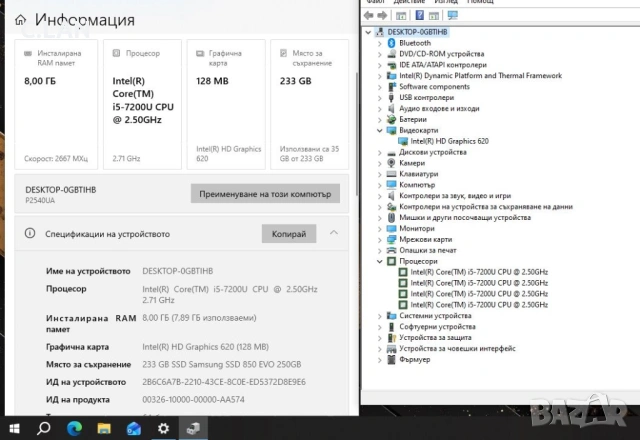Click the Settings window vertical scrollbar
The image size is (640, 440).
tap(357, 135)
